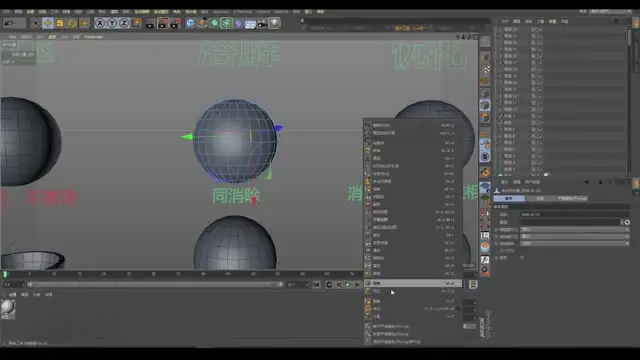Open the third Use Color dropdown
Screen dimensions: 640x360
pyautogui.click(x=575, y=243)
